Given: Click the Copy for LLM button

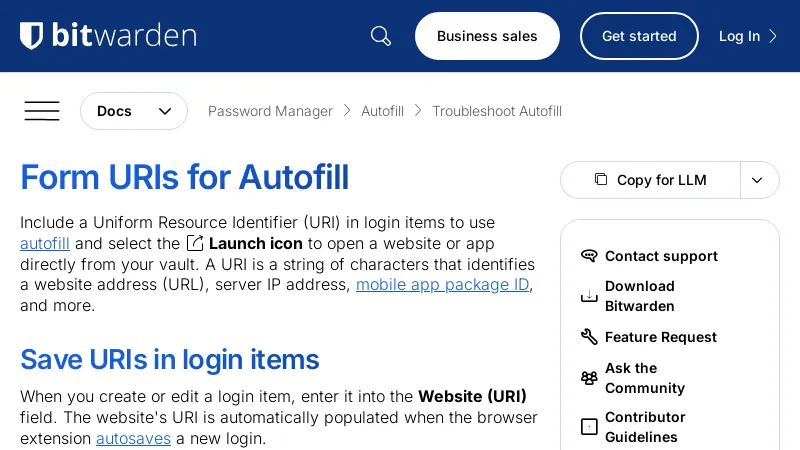Looking at the screenshot, I should 651,180.
